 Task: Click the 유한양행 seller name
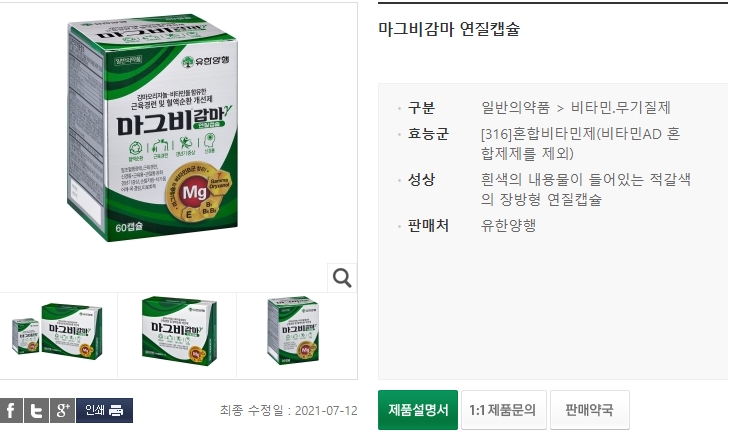tap(508, 226)
